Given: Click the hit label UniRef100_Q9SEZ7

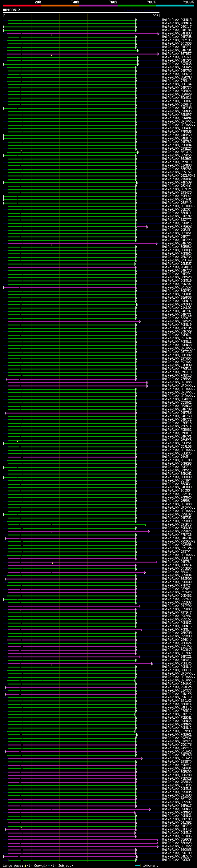Looking at the screenshot, I should coord(177,149).
